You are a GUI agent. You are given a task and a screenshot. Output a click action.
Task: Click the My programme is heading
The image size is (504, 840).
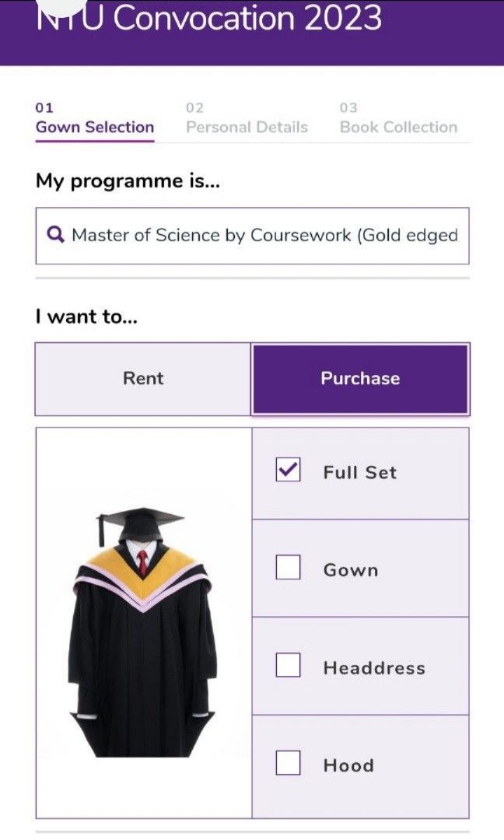[128, 180]
